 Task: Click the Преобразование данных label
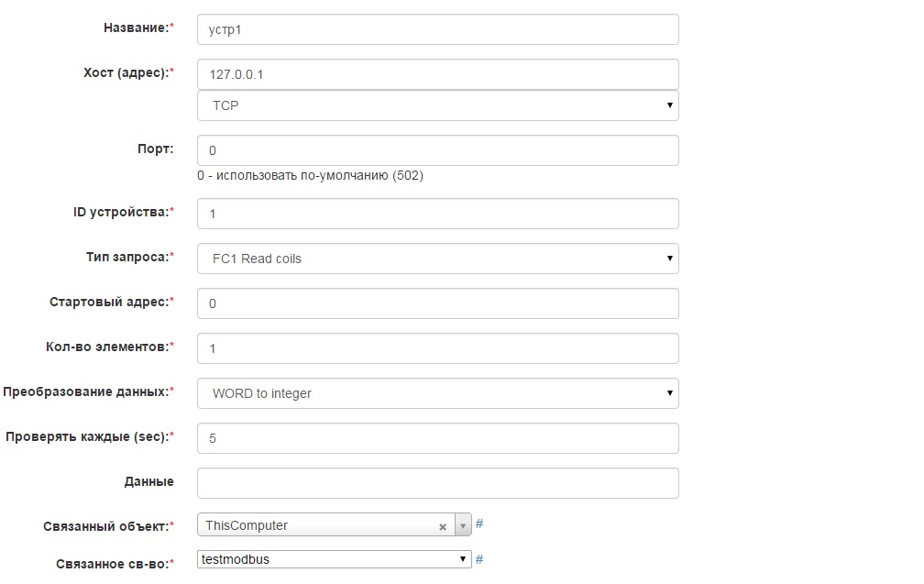86,392
